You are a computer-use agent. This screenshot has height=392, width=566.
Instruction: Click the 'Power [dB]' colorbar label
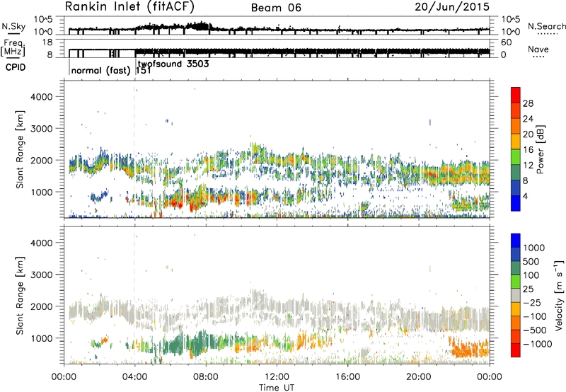pyautogui.click(x=540, y=149)
